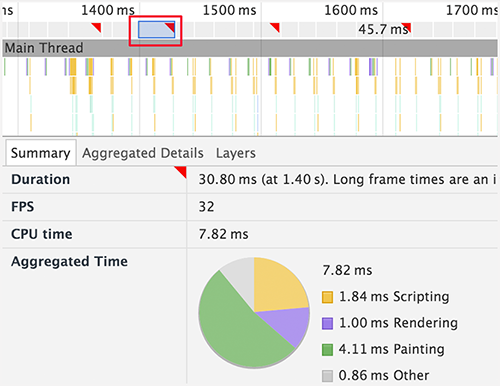Click the purple Rendering legend swatch
The width and height of the screenshot is (500, 386).
pos(327,323)
